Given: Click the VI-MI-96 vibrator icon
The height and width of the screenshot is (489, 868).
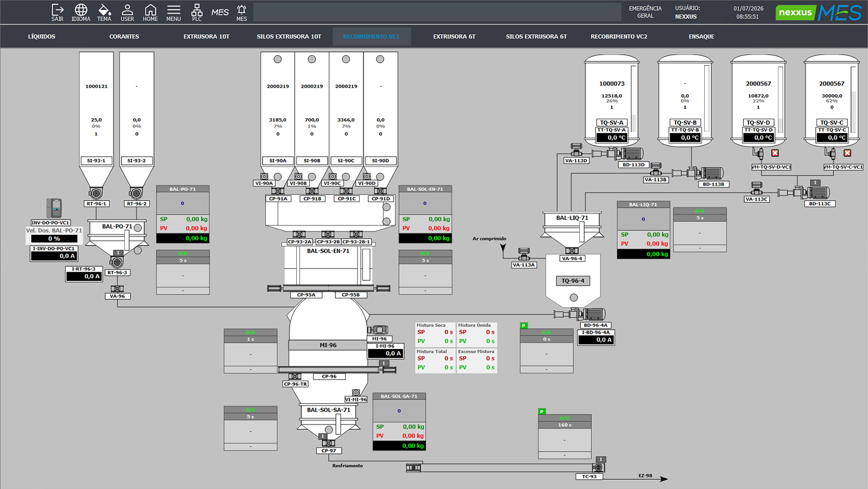Looking at the screenshot, I should point(356,393).
